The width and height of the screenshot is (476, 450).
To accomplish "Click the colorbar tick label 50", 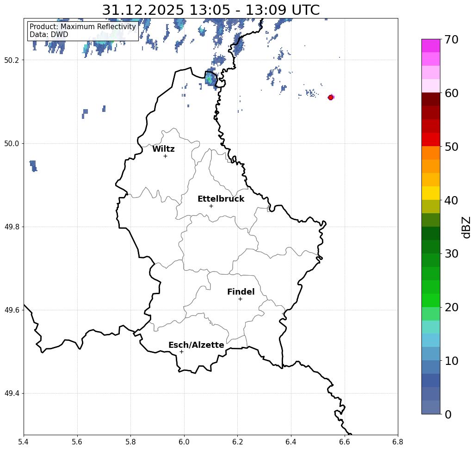I will tap(451, 147).
